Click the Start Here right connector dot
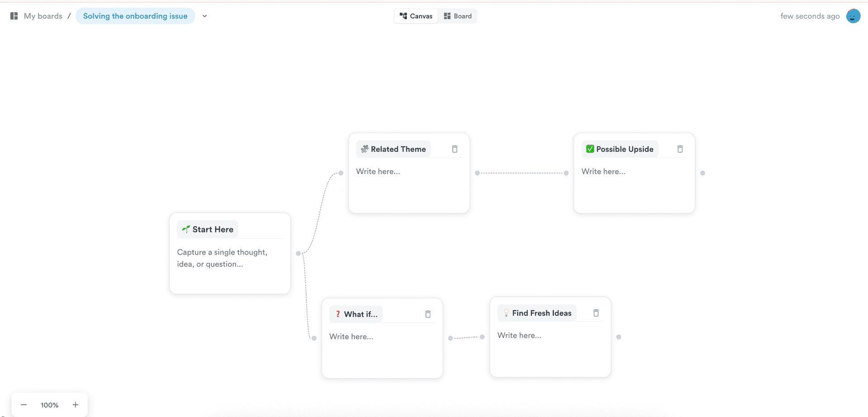This screenshot has height=417, width=868. (x=298, y=253)
